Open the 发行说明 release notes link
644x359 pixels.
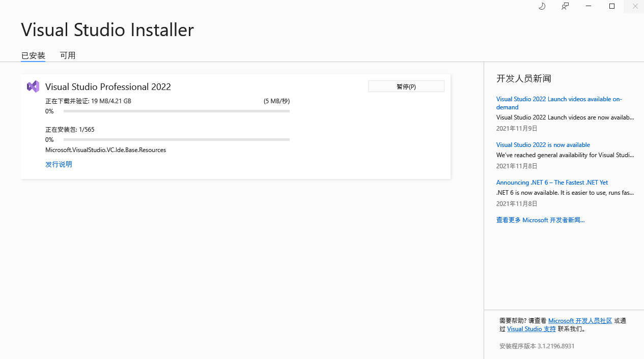point(59,164)
